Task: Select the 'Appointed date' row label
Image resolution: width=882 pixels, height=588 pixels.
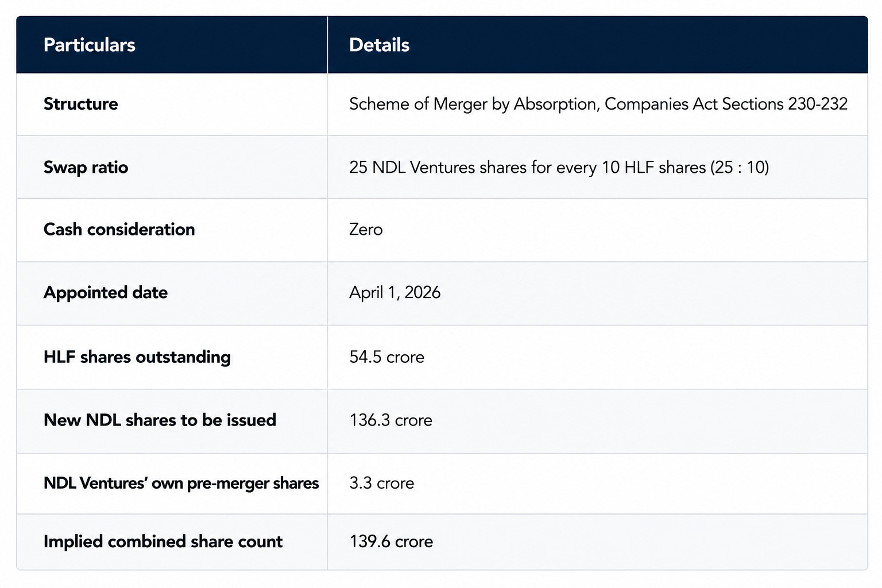Action: tap(106, 292)
